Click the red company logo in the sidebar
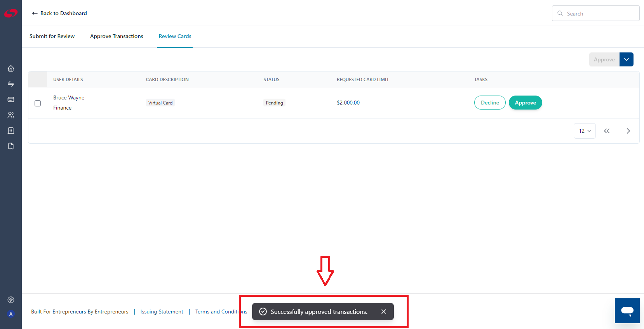The height and width of the screenshot is (329, 644). pyautogui.click(x=11, y=13)
